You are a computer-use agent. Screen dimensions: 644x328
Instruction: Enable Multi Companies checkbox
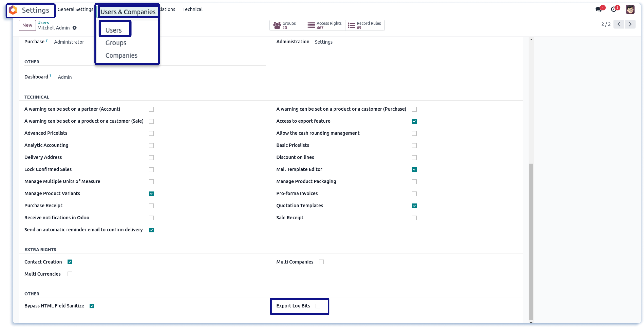(x=321, y=262)
